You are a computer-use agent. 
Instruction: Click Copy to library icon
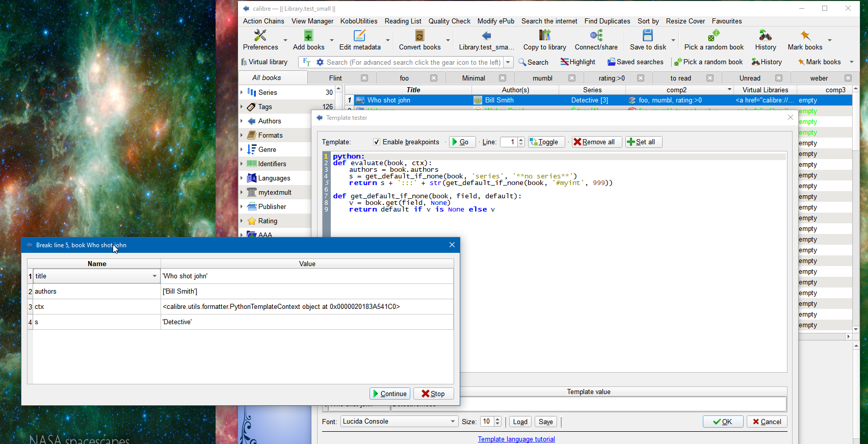pos(545,35)
